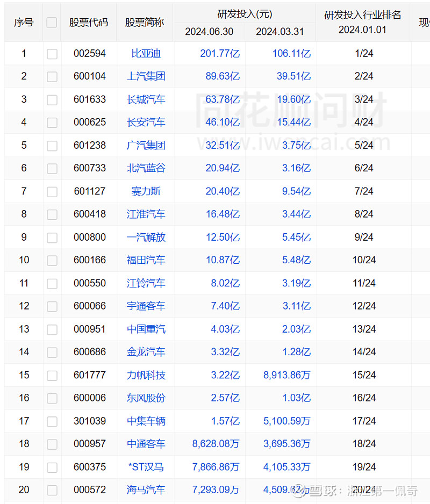Click the 赛力斯 stock name
430x504 pixels.
[x=146, y=191]
